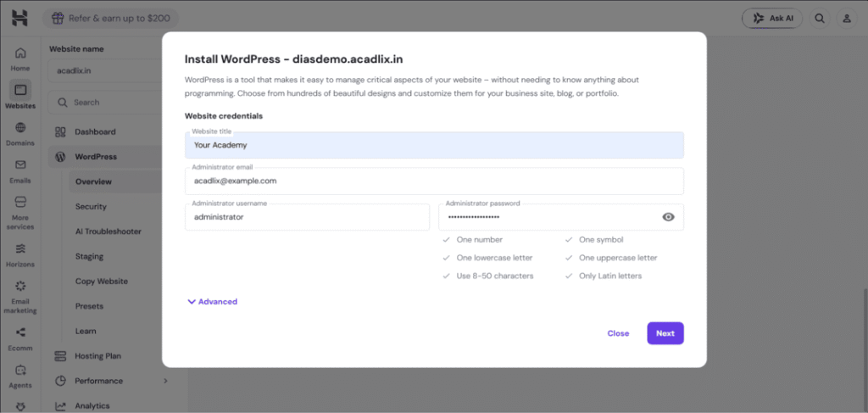
Task: Click the Next button
Action: 665,333
